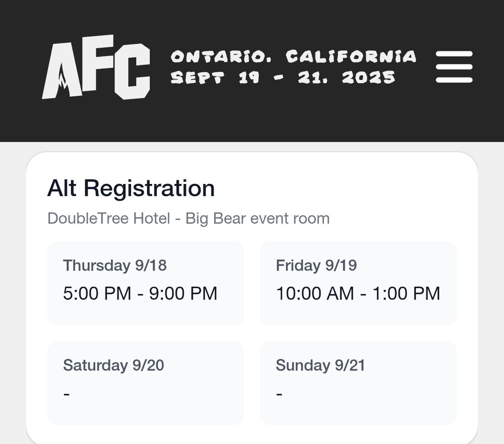The width and height of the screenshot is (504, 444).
Task: Click the dash under Saturday 9/20
Action: [x=67, y=393]
